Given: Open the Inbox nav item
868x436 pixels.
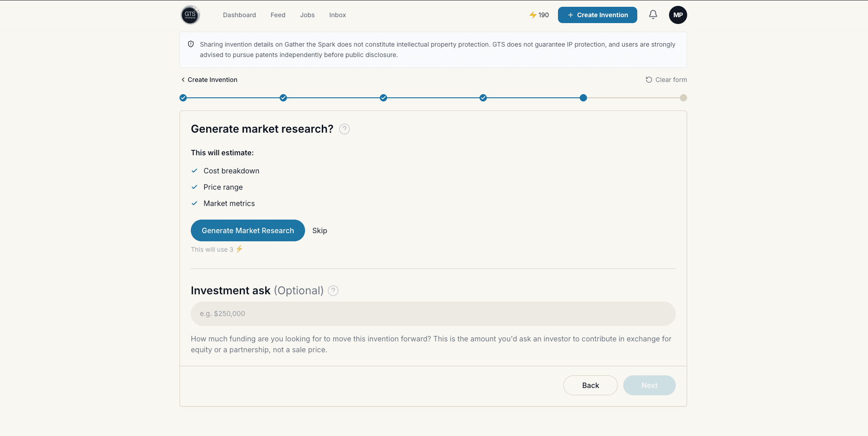Looking at the screenshot, I should pyautogui.click(x=338, y=15).
